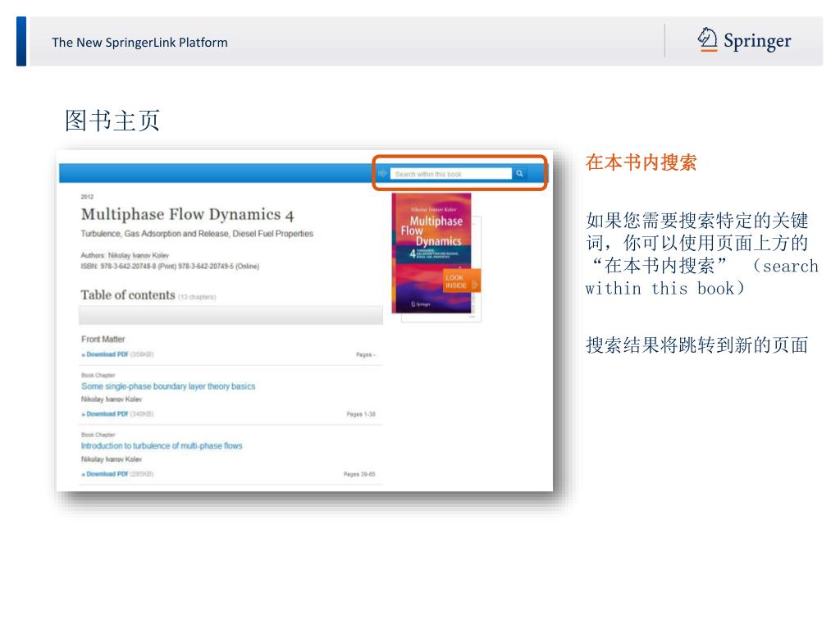Click the Multiphase Flow Dynamics cover thumbnail
Image resolution: width=840 pixels, height=630 pixels.
coord(431,253)
